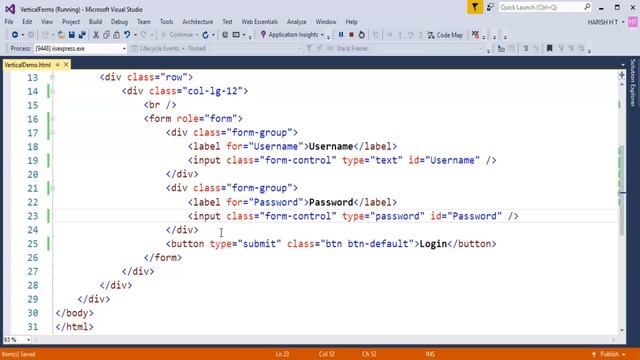Click the editor split-window handle
This screenshot has height=360, width=640.
pyautogui.click(x=622, y=75)
